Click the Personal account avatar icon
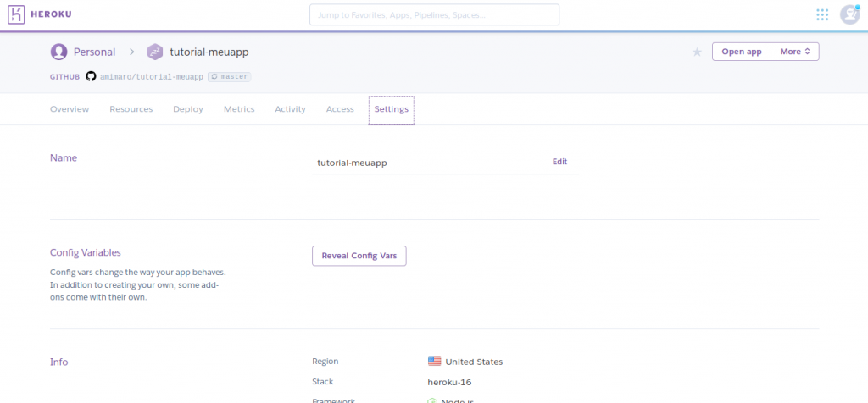The image size is (868, 403). (x=58, y=52)
